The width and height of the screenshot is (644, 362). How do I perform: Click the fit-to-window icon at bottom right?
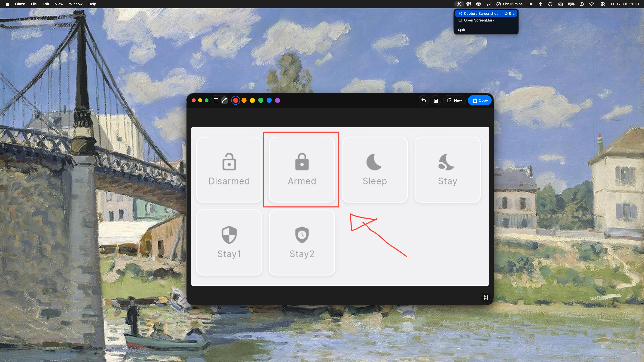[x=486, y=297]
